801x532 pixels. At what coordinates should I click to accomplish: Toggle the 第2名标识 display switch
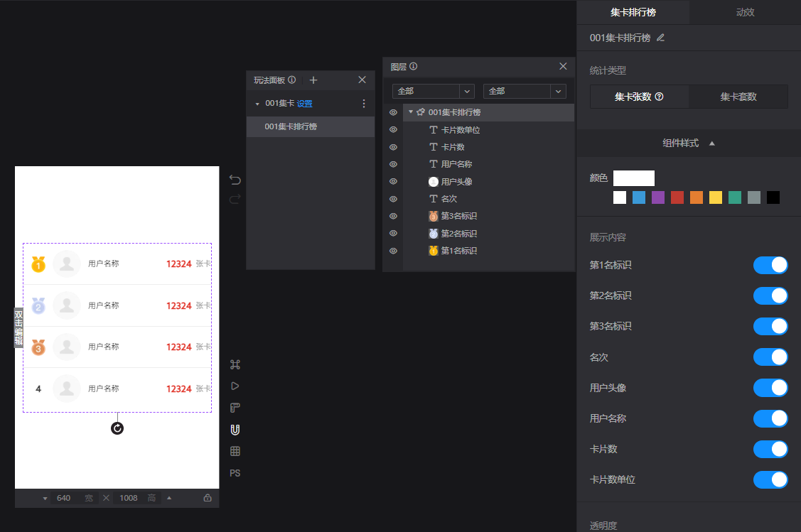pyautogui.click(x=770, y=295)
